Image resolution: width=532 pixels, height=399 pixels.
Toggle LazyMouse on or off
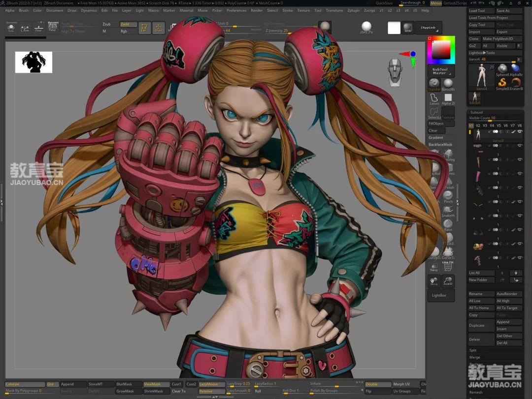(x=212, y=384)
